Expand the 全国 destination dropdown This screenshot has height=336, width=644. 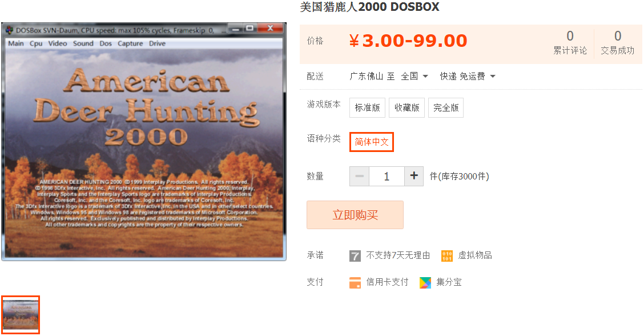(x=414, y=76)
